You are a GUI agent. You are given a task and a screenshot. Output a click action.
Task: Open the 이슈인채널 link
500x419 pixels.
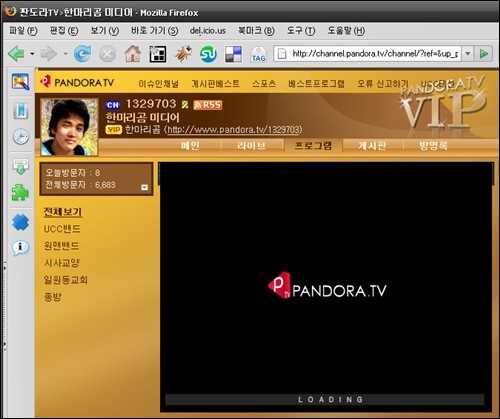159,84
